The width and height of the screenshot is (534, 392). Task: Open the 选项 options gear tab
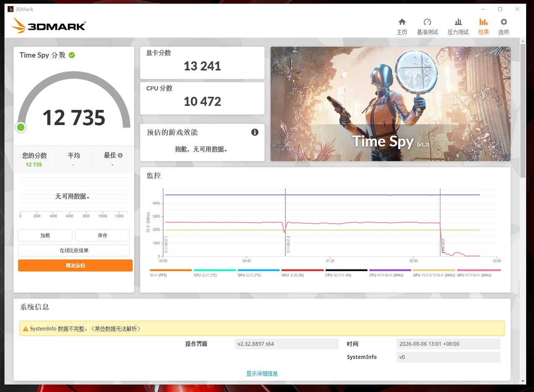pyautogui.click(x=504, y=27)
